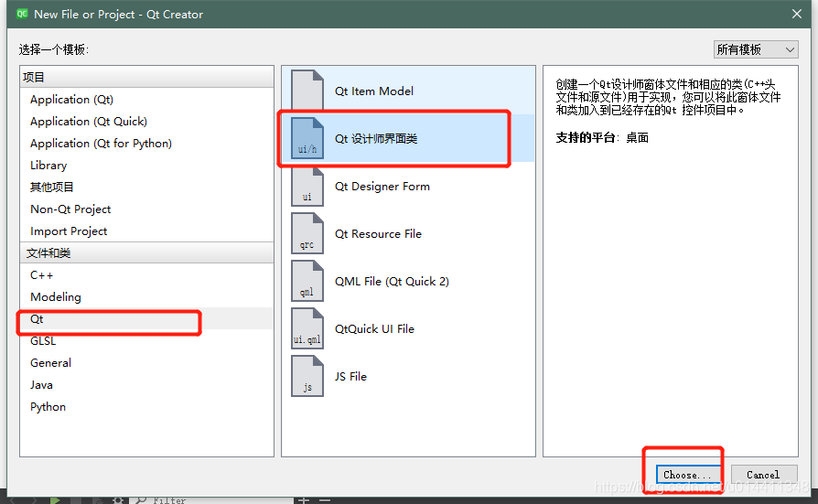
Task: Click the Choose... button
Action: point(687,475)
